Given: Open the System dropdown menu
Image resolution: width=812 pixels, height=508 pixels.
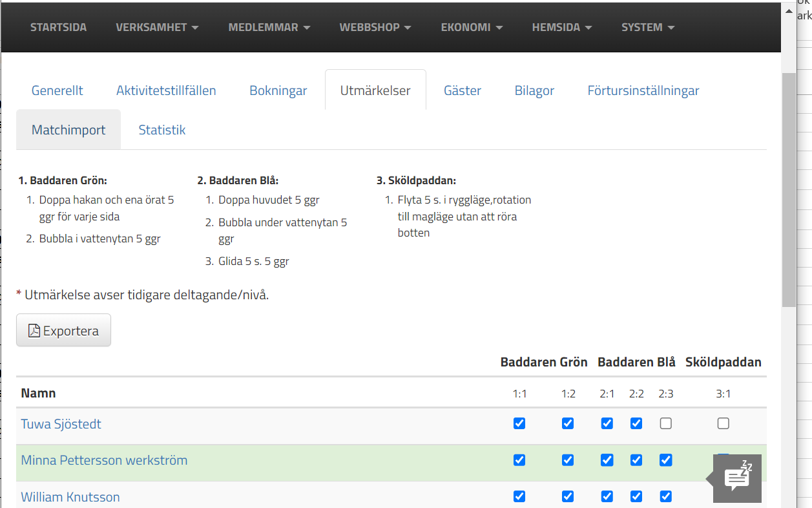Looking at the screenshot, I should pos(648,27).
